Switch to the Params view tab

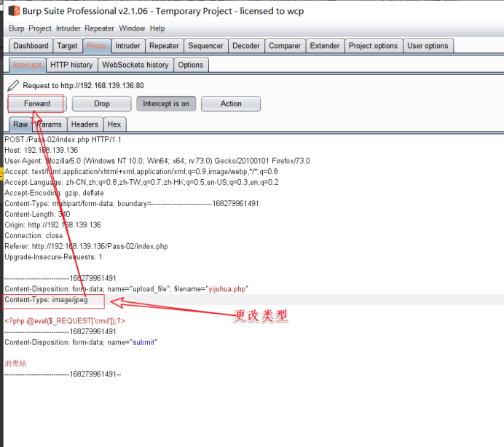click(x=50, y=124)
